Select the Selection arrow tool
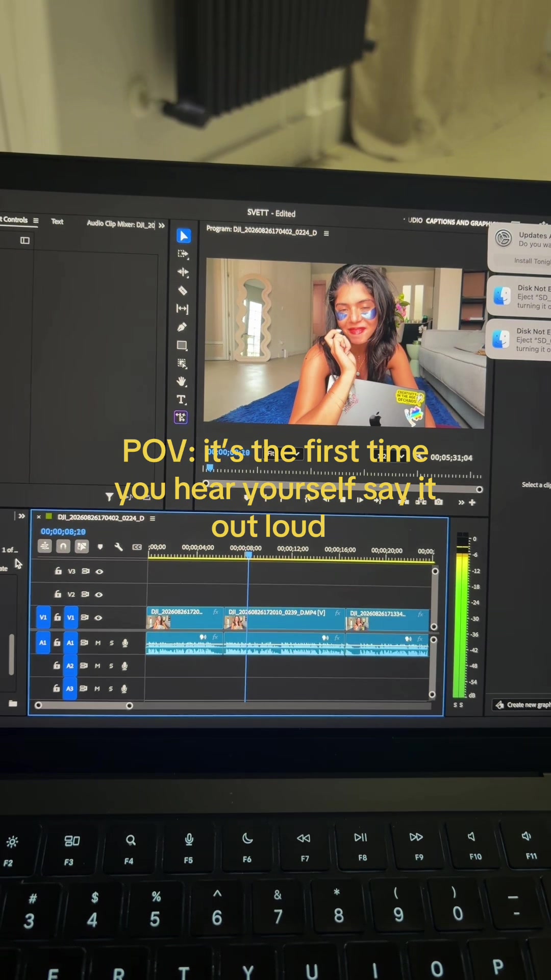 [x=184, y=236]
